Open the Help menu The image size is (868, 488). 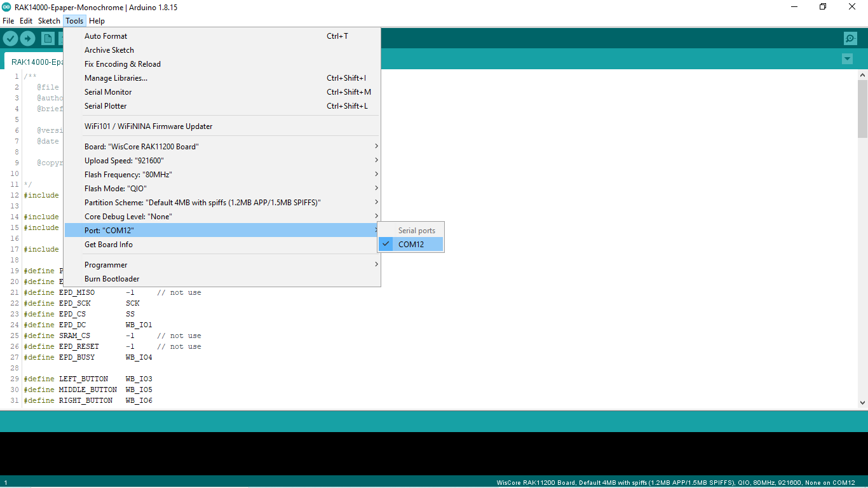point(97,21)
